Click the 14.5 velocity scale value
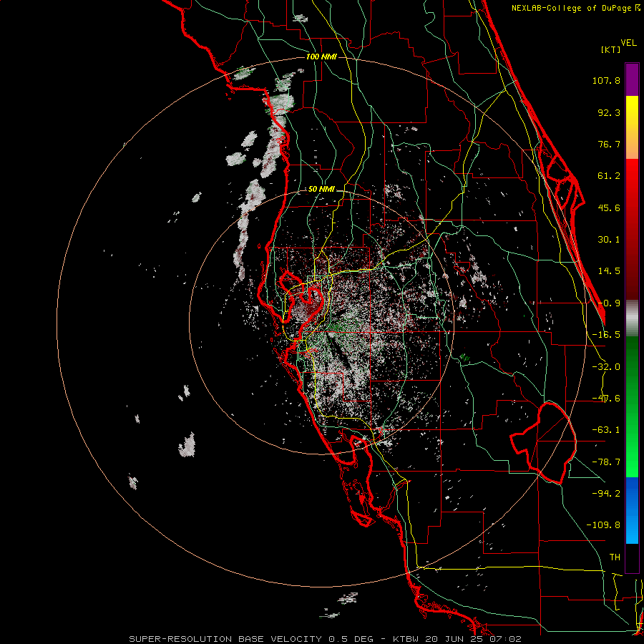This screenshot has height=644, width=644. click(609, 271)
